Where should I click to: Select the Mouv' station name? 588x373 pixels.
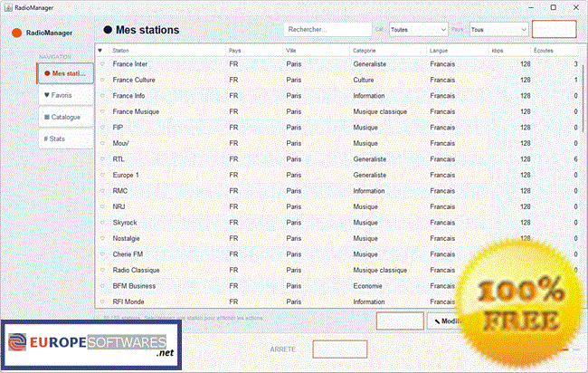pyautogui.click(x=120, y=143)
